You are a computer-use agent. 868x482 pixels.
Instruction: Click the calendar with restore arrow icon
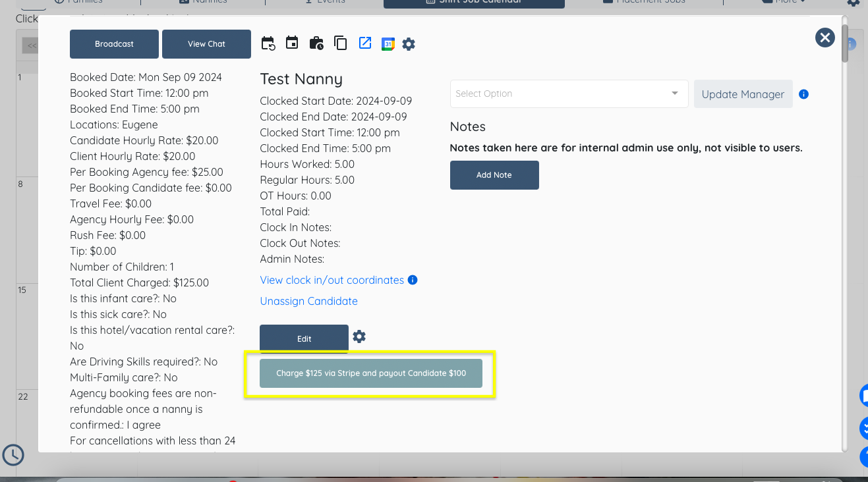pyautogui.click(x=268, y=44)
